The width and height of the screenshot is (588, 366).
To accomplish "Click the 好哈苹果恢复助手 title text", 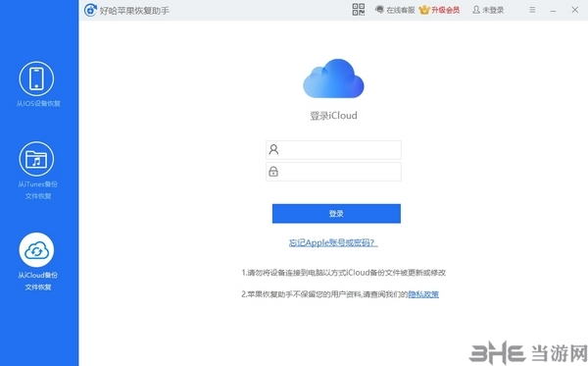I will (x=134, y=11).
